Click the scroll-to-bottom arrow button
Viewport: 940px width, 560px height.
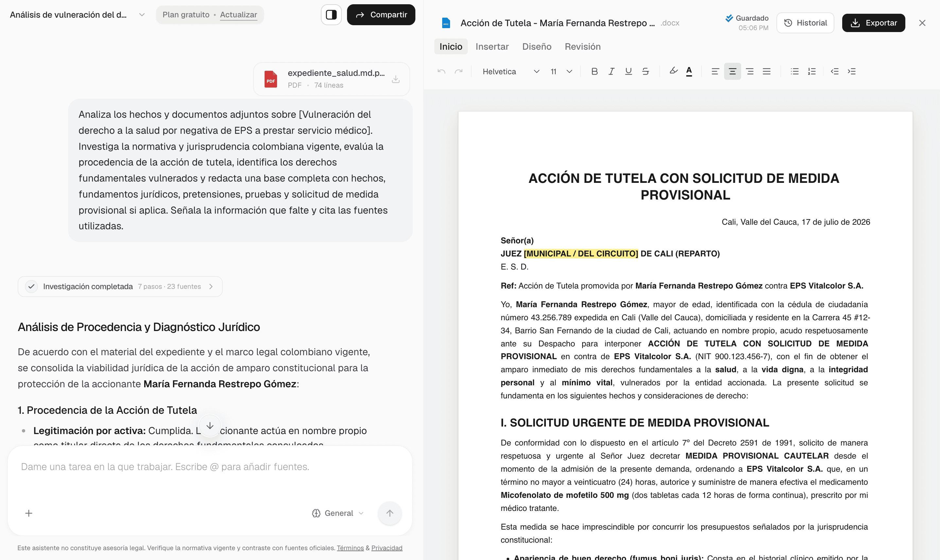(x=210, y=426)
